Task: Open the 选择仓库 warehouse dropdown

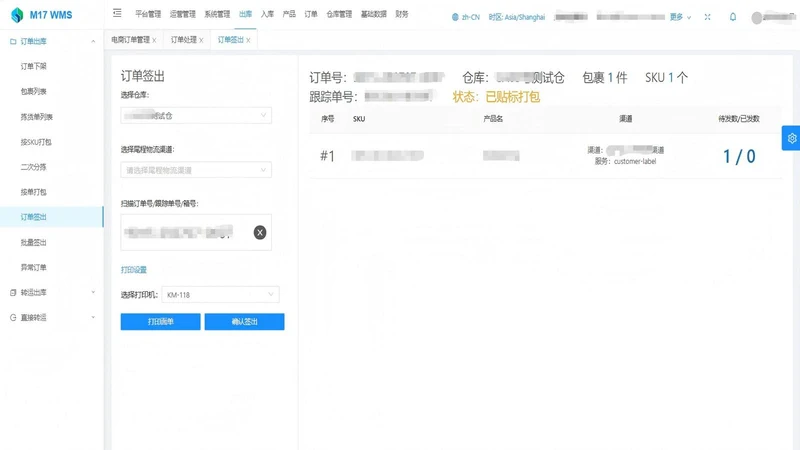Action: tap(196, 115)
